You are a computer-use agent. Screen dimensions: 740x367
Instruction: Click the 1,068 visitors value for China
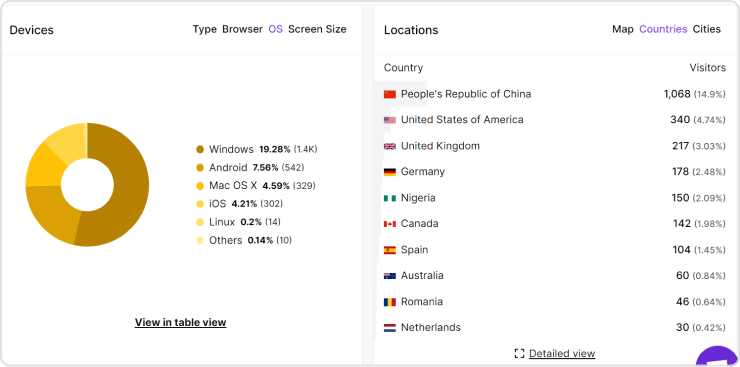coord(677,94)
